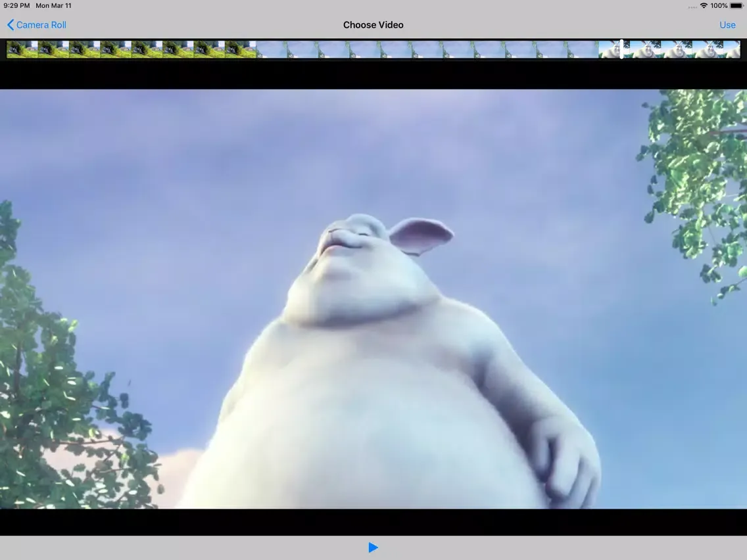Go back to Camera Roll
The image size is (747, 560).
coord(37,25)
